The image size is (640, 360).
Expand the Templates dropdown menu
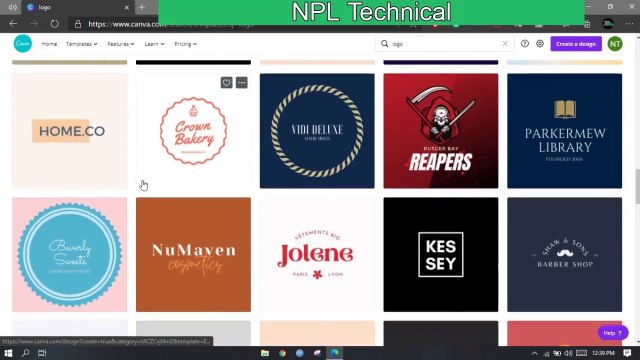(82, 44)
